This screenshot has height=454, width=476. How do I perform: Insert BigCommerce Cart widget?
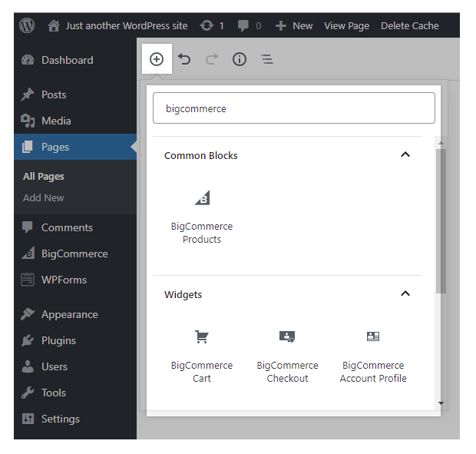pyautogui.click(x=201, y=356)
